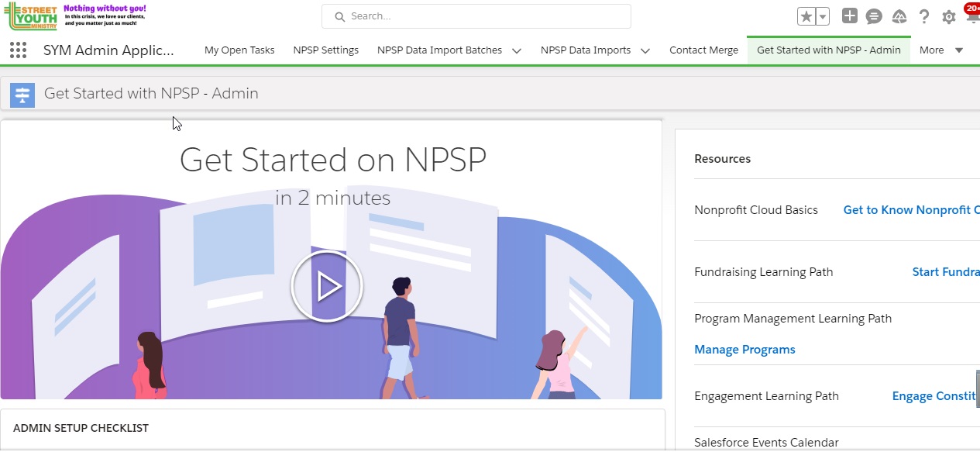Expand the Favorites list dropdown arrow
Viewport: 980px width, 452px height.
823,16
